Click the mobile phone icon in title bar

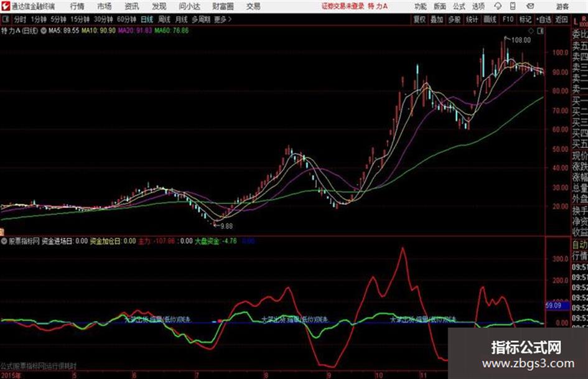point(513,6)
